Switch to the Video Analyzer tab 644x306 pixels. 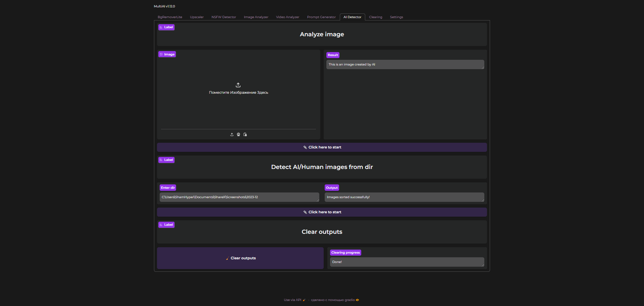pos(287,17)
